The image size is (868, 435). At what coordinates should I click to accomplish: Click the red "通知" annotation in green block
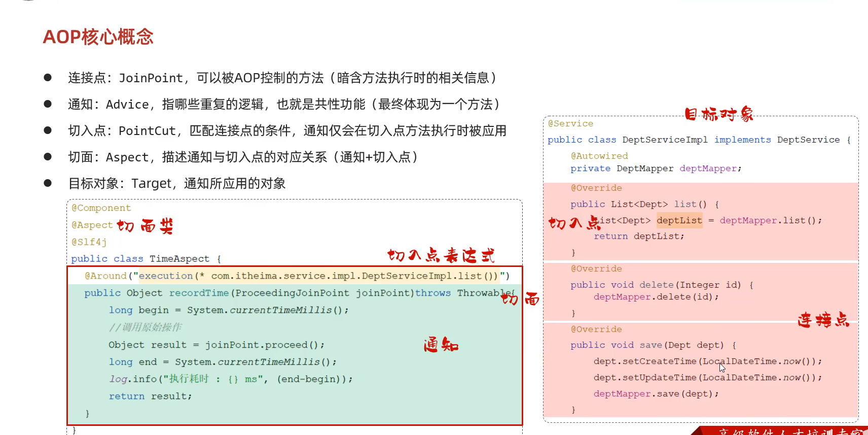(441, 345)
